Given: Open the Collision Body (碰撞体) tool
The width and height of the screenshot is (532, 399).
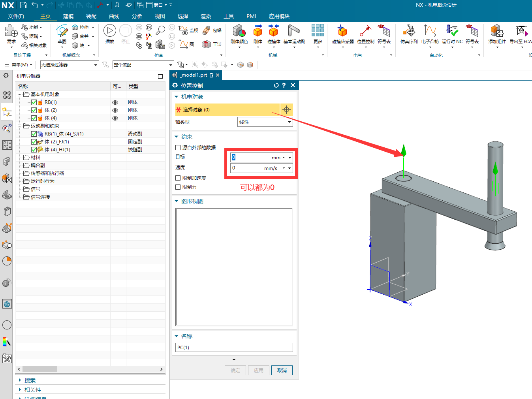Looking at the screenshot, I should (274, 34).
